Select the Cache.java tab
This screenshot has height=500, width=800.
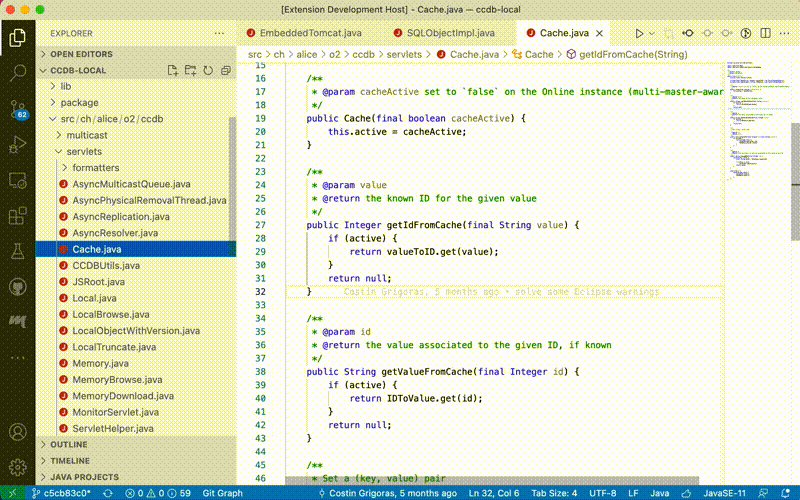(x=564, y=33)
